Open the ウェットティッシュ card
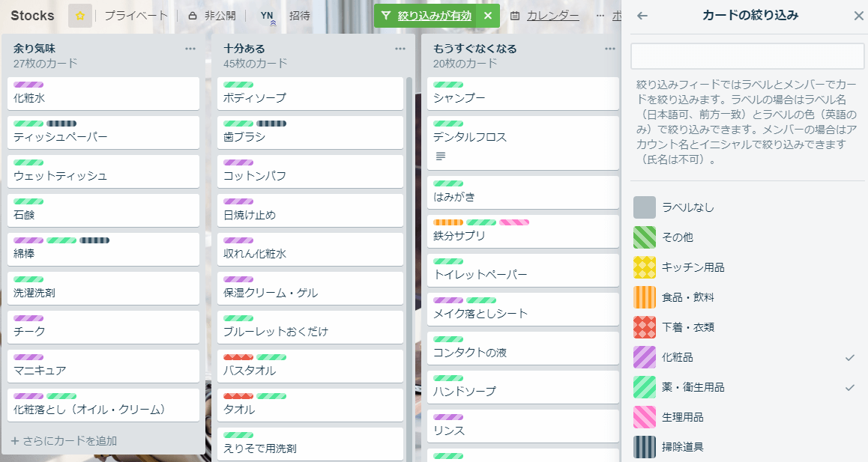Viewport: 868px width, 462px height. coord(103,171)
